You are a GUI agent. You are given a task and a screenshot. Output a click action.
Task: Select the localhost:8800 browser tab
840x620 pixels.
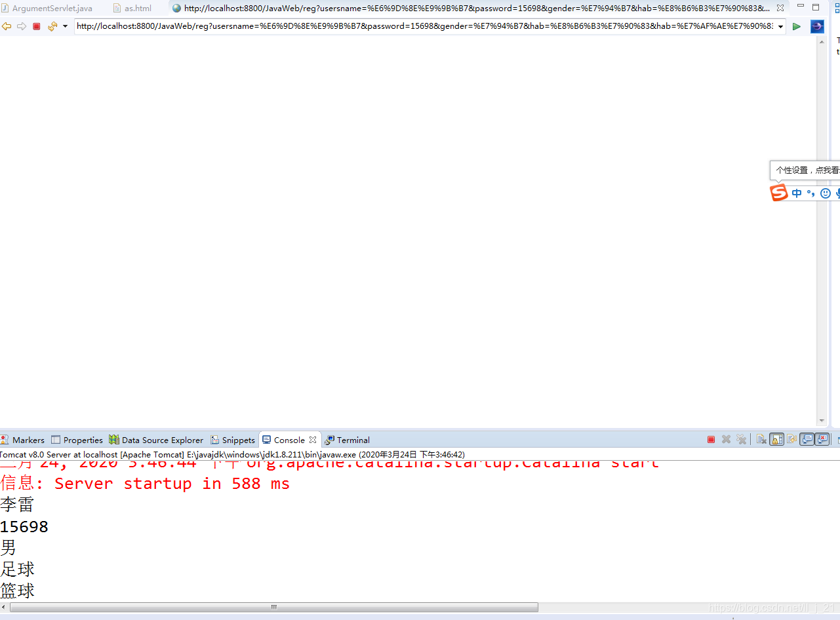(471, 9)
